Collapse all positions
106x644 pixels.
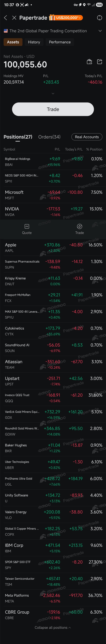click(x=53, y=628)
